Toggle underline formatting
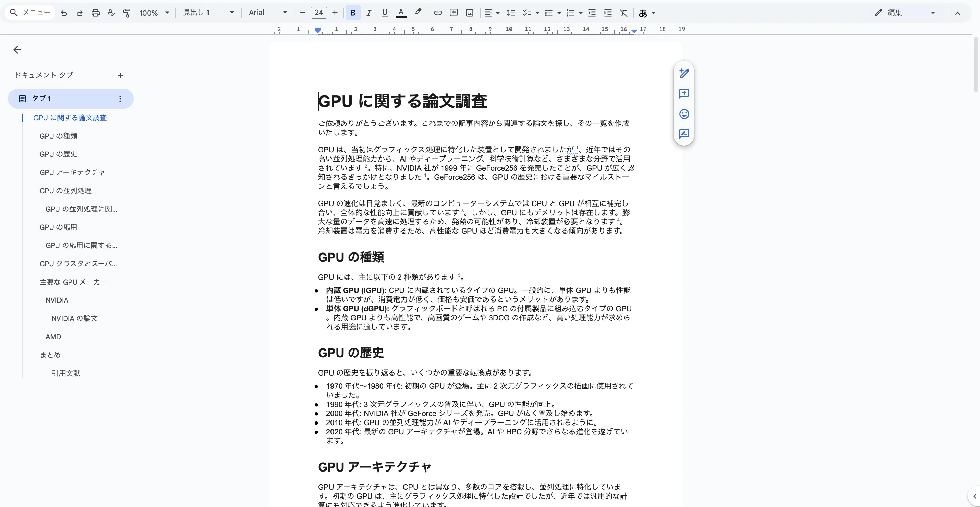980x507 pixels. pos(385,13)
